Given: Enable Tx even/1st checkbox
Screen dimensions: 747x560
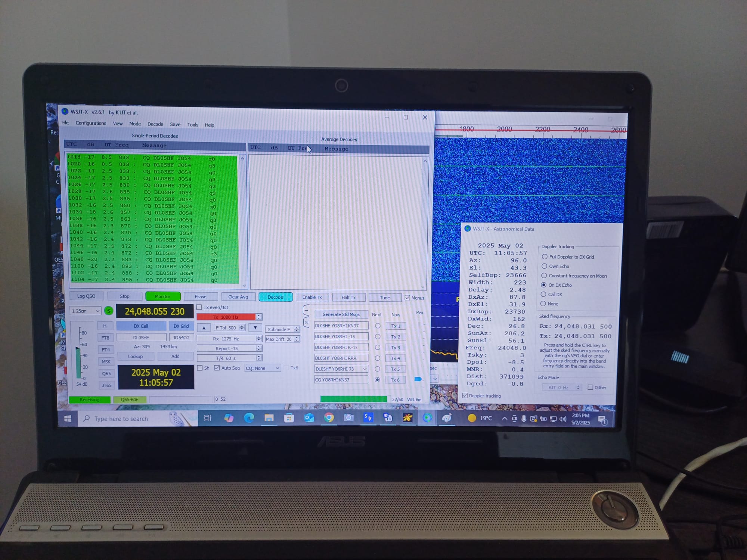Looking at the screenshot, I should pos(199,307).
